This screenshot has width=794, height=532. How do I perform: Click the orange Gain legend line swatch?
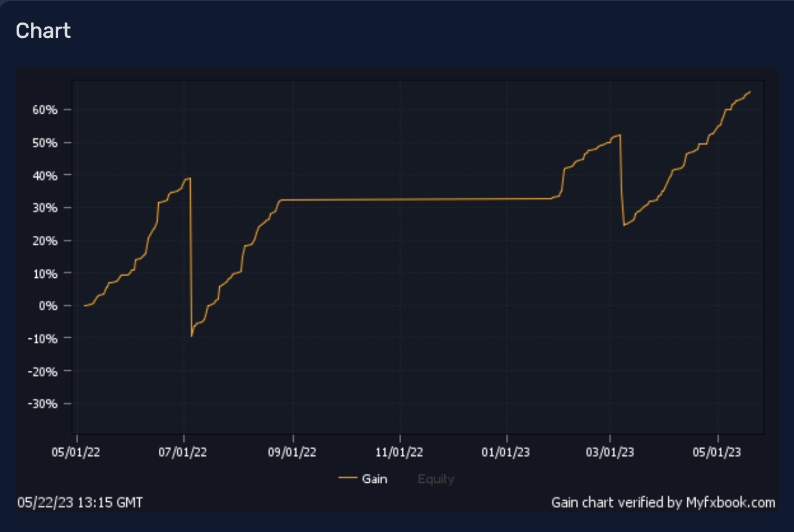tap(348, 478)
